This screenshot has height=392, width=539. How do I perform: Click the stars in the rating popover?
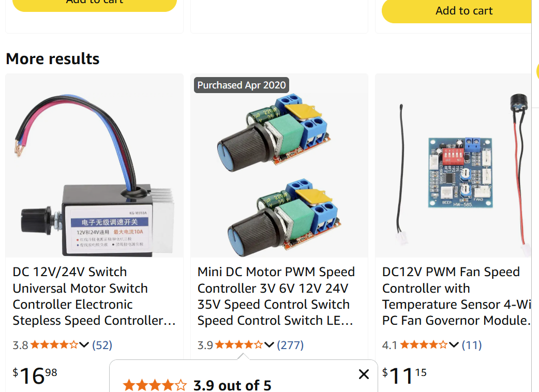[x=155, y=385]
